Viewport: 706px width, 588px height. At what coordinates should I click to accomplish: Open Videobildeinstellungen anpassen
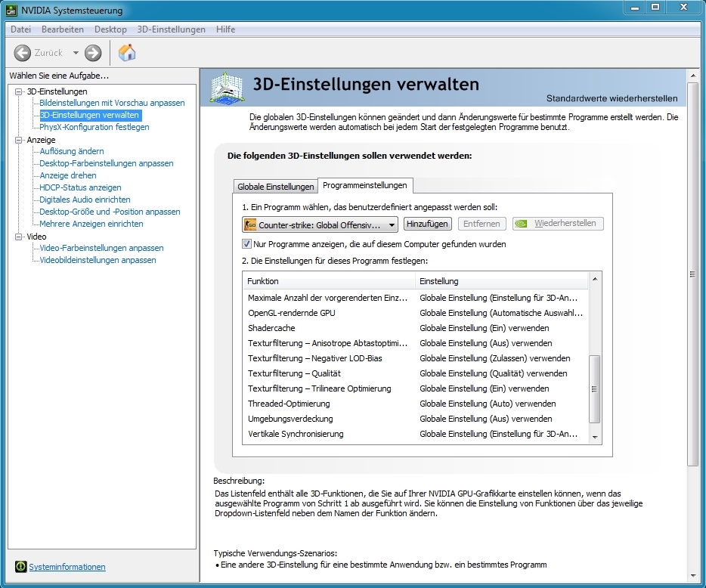point(98,260)
